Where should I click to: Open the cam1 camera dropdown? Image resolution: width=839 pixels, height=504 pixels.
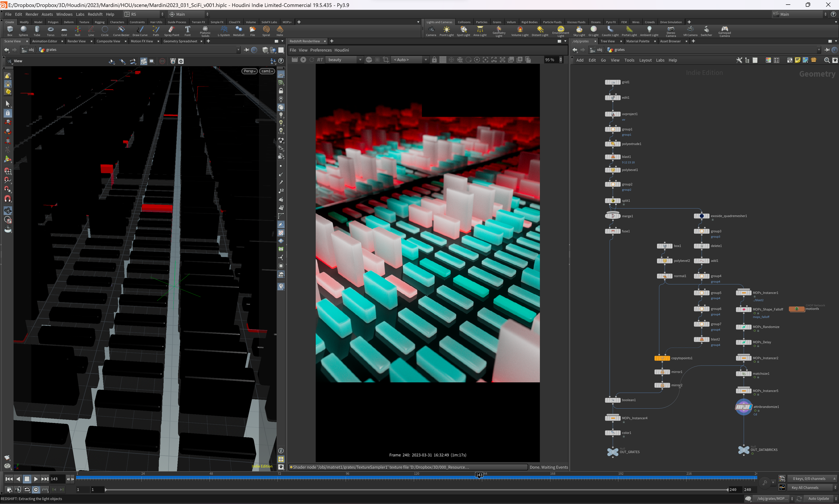click(x=267, y=71)
